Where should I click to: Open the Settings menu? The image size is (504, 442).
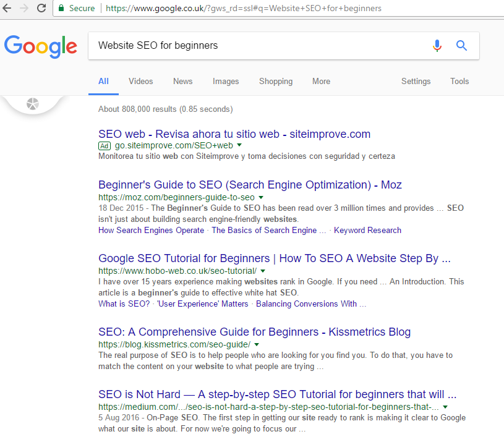point(416,81)
